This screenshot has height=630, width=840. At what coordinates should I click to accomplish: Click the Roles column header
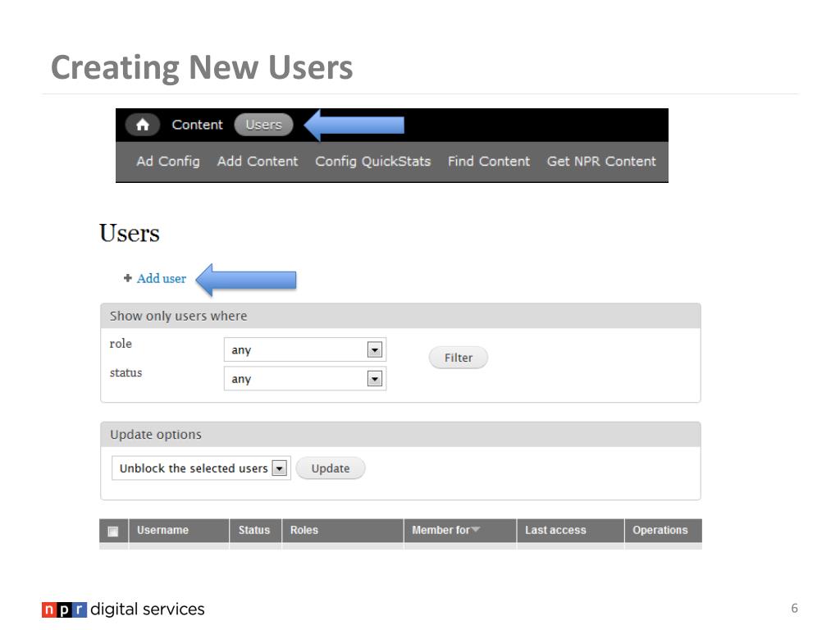(304, 530)
